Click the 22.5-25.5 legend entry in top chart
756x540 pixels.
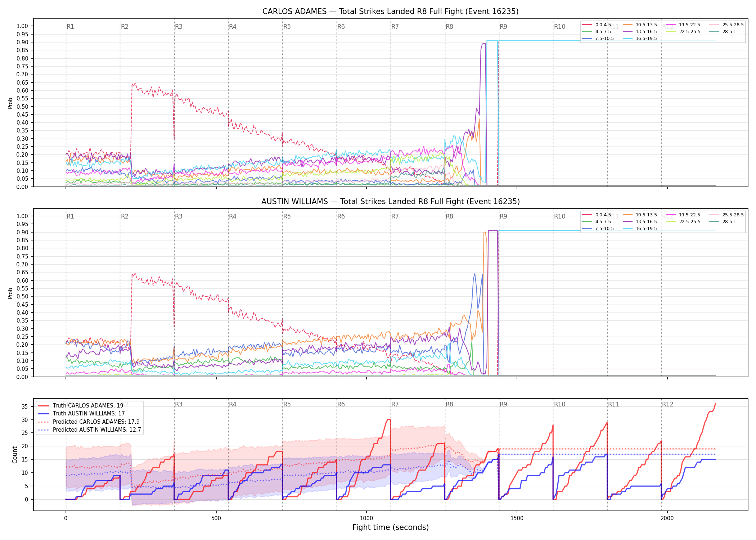click(x=683, y=32)
